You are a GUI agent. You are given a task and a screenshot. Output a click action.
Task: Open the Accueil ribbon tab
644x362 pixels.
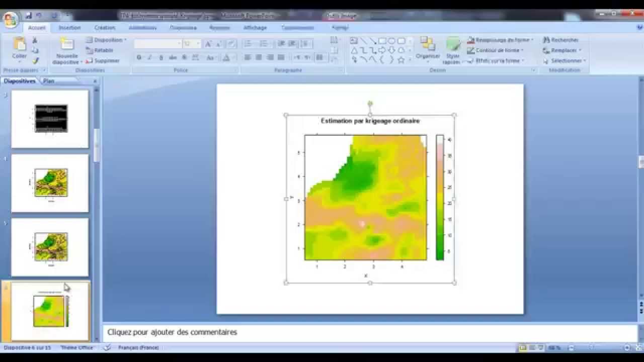point(37,28)
